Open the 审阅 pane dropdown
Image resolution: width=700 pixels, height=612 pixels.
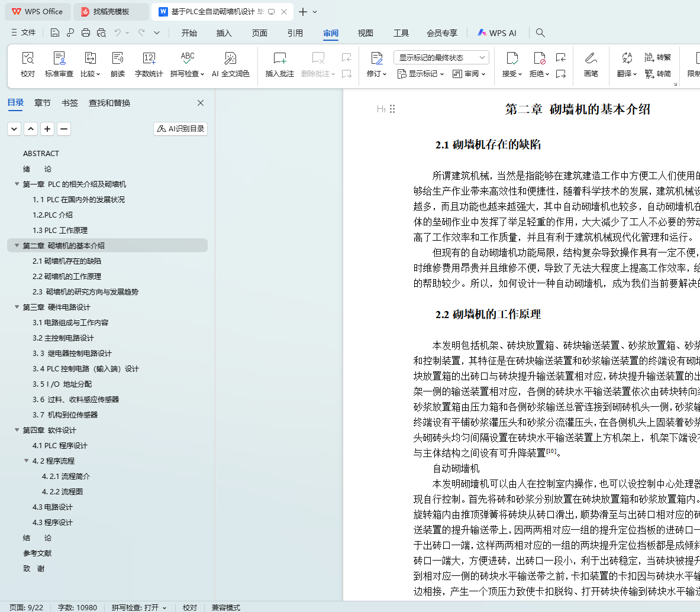[x=469, y=73]
